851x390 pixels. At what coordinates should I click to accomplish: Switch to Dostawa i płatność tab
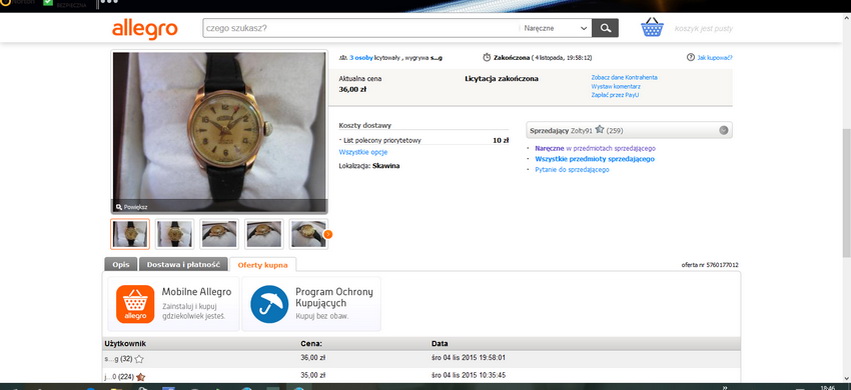point(183,264)
